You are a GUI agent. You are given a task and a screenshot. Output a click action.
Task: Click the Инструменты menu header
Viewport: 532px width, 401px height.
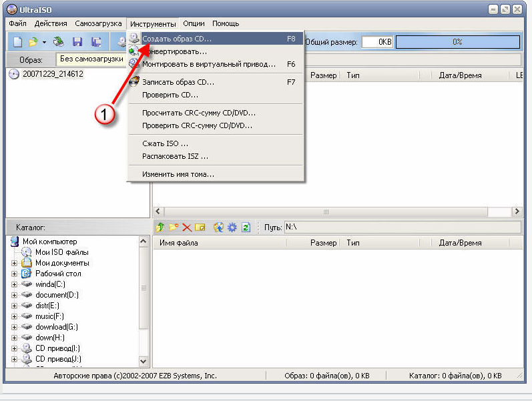153,24
